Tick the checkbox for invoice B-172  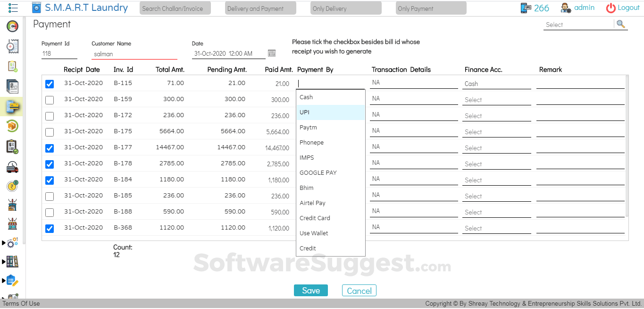coord(50,116)
